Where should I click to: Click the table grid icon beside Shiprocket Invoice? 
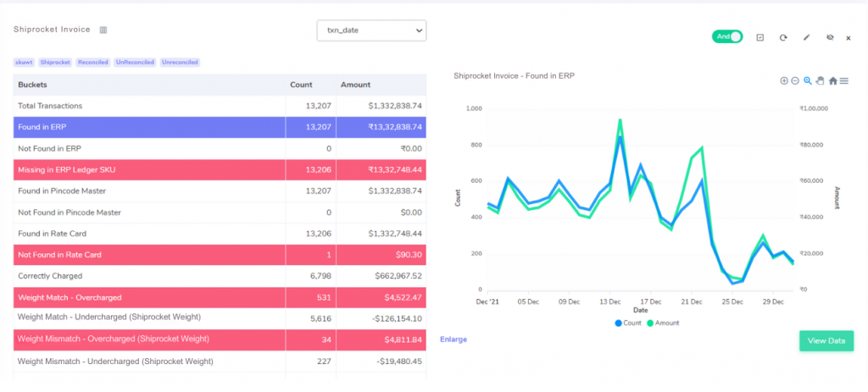tap(103, 30)
